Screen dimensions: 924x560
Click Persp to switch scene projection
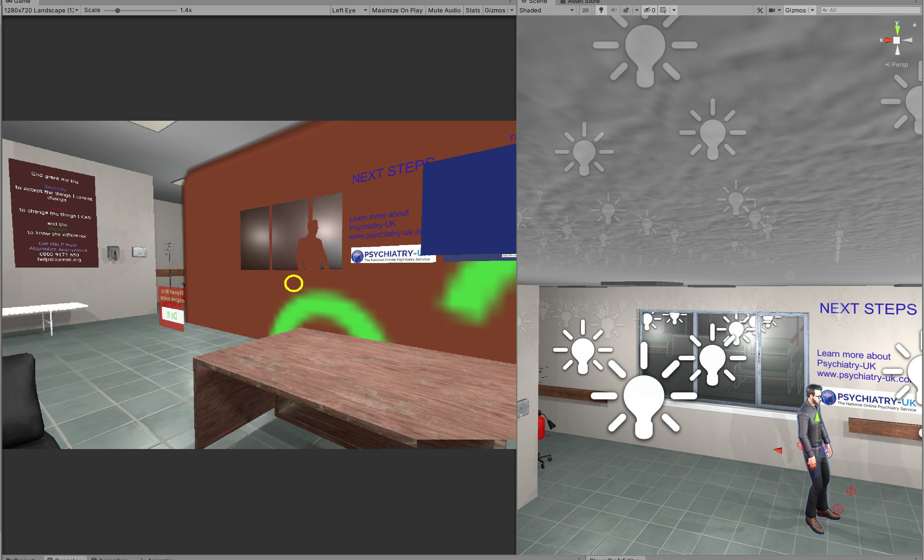pyautogui.click(x=899, y=64)
